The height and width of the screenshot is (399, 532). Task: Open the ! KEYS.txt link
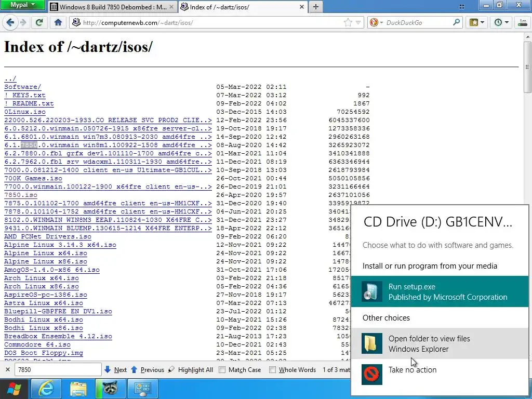pyautogui.click(x=25, y=96)
